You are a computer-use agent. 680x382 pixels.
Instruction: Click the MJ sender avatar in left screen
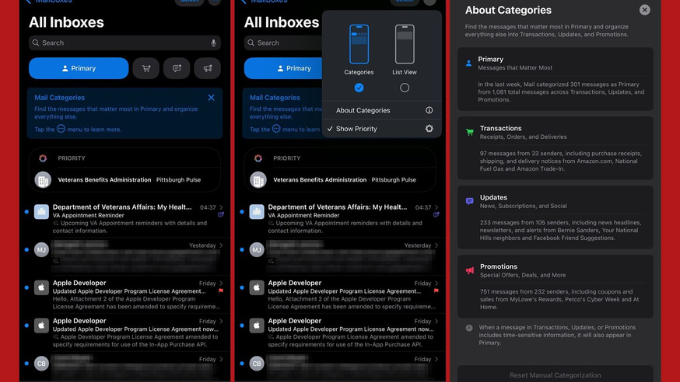point(41,250)
